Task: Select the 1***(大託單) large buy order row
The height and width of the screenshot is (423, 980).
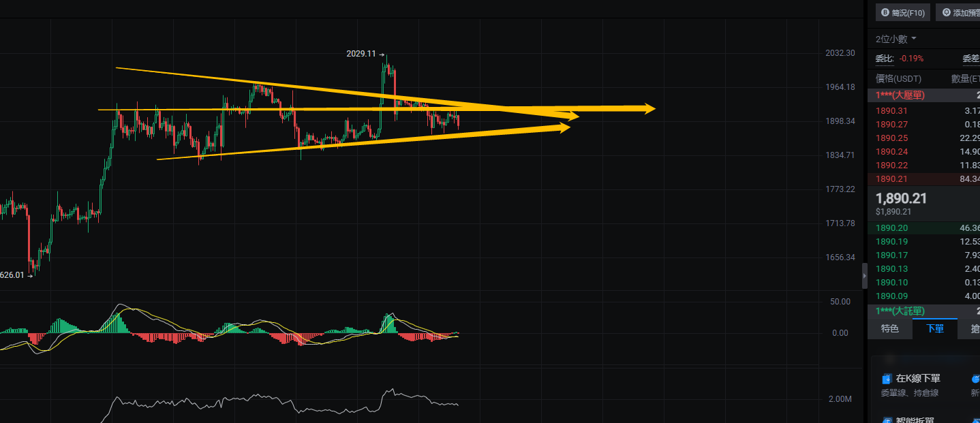Action: tap(923, 311)
